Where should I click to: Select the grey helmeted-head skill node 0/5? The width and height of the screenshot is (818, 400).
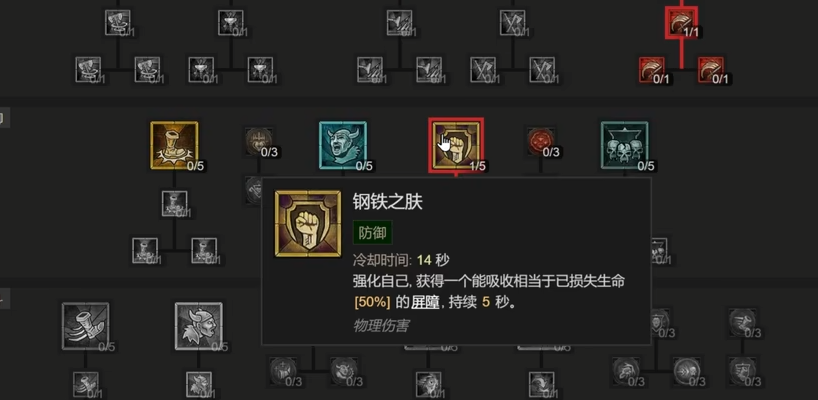[199, 326]
